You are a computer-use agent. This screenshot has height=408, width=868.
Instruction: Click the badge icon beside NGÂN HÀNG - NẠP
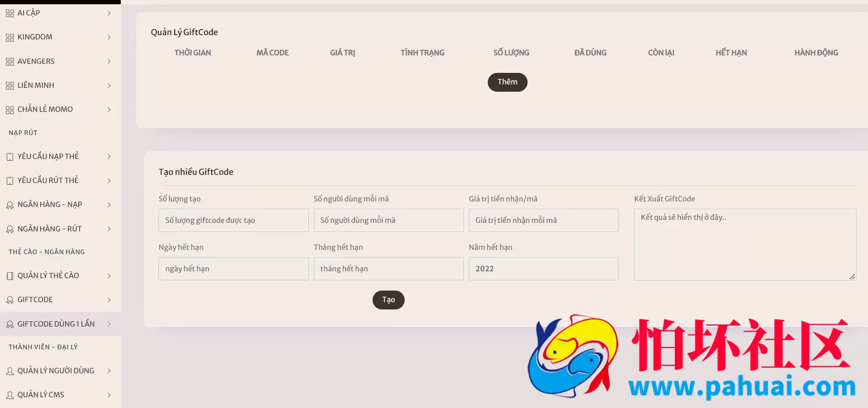10,205
